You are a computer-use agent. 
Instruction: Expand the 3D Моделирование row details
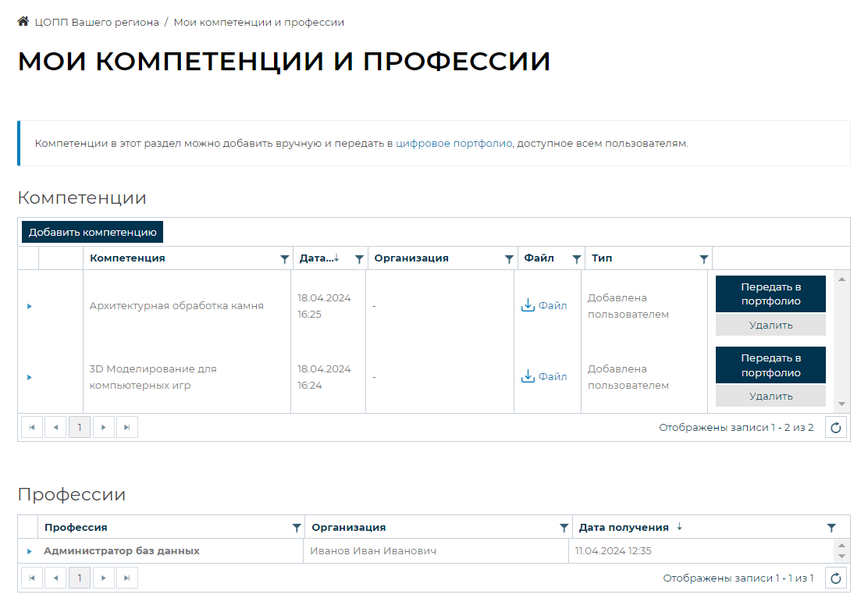coord(29,377)
